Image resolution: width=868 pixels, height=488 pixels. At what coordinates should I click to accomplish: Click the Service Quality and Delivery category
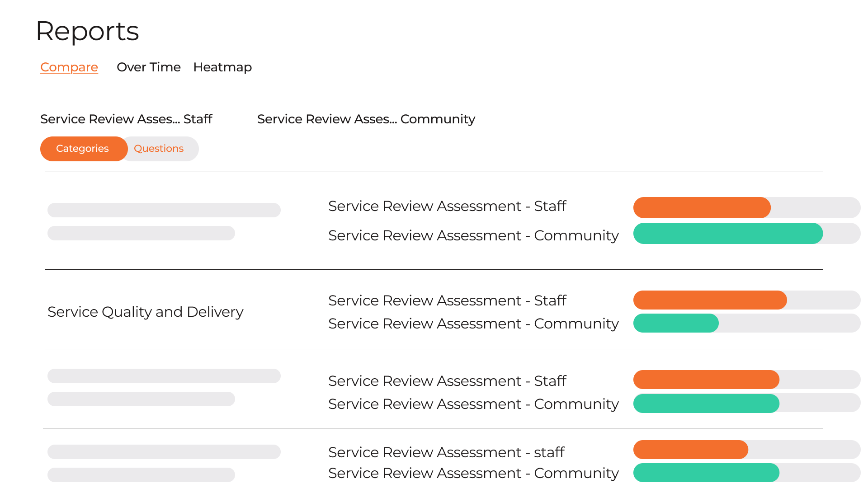[145, 312]
